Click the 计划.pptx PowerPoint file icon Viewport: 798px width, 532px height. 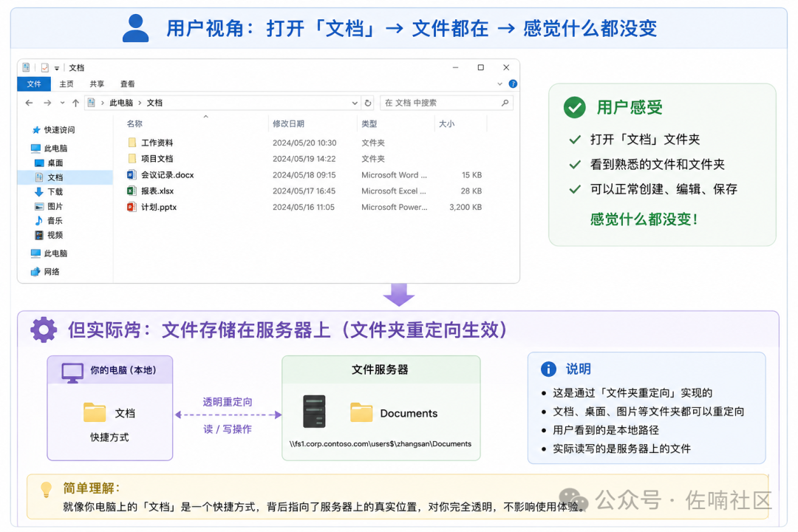[x=132, y=207]
